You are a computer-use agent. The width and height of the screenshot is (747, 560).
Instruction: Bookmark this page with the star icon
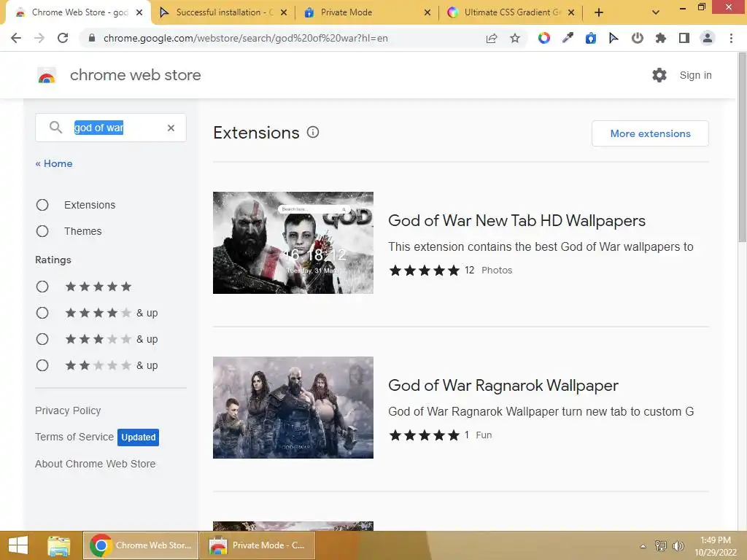pyautogui.click(x=515, y=38)
